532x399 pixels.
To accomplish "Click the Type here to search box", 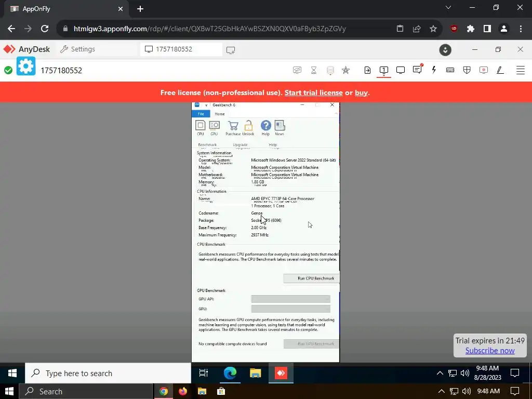I will (x=108, y=373).
